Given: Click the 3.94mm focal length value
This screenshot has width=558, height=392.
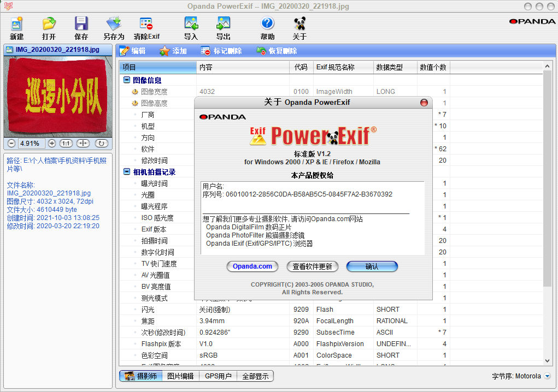Looking at the screenshot, I should tap(212, 321).
